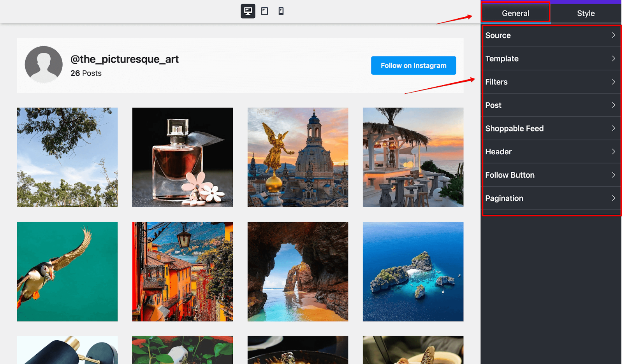Click the Follow on Instagram button
This screenshot has width=623, height=364.
click(414, 65)
